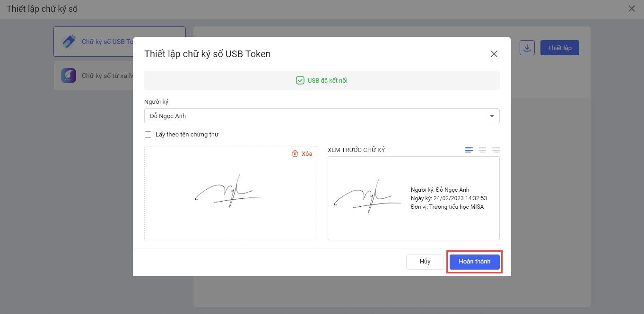Click the Thiết lập button in background
The height and width of the screenshot is (314, 644).
click(560, 48)
